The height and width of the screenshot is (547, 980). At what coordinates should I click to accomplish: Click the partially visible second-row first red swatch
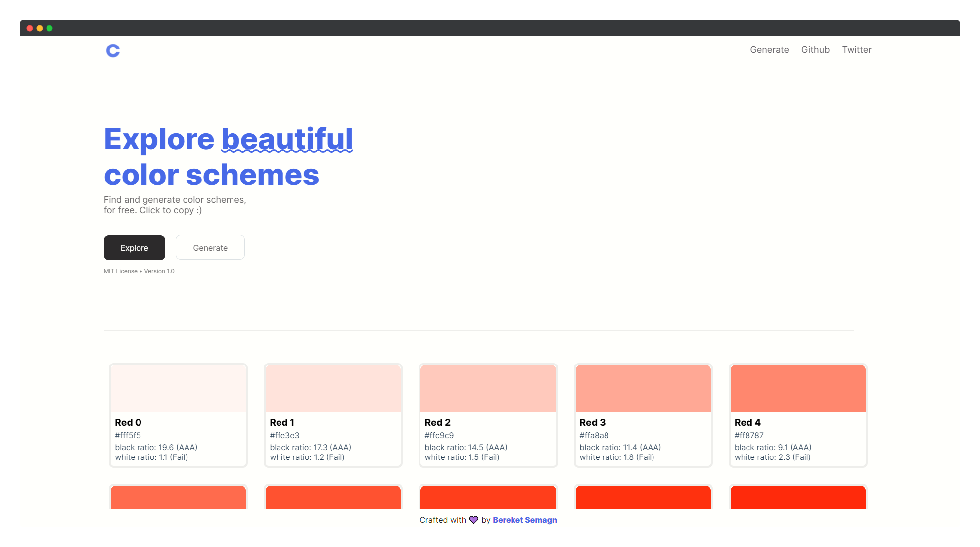(x=178, y=497)
